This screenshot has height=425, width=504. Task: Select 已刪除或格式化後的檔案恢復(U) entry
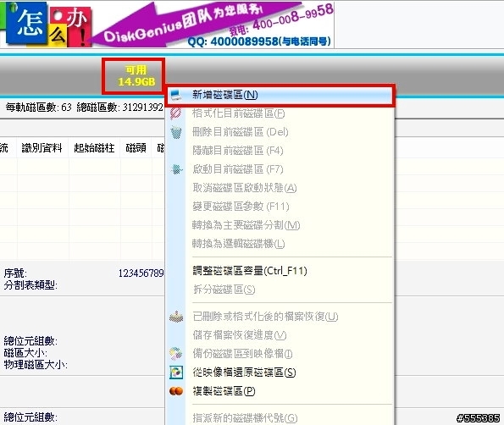[265, 317]
